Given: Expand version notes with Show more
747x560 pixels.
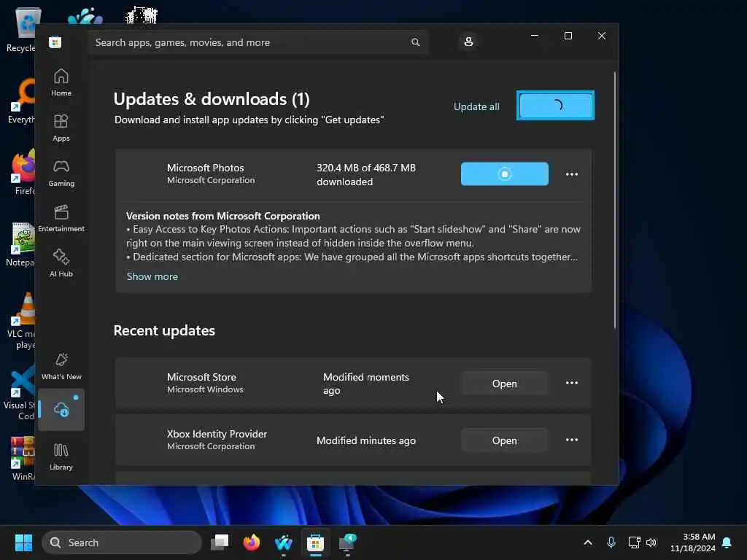Looking at the screenshot, I should [152, 276].
